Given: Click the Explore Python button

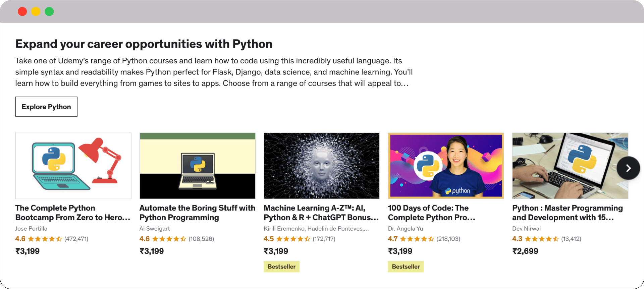Looking at the screenshot, I should tap(46, 107).
